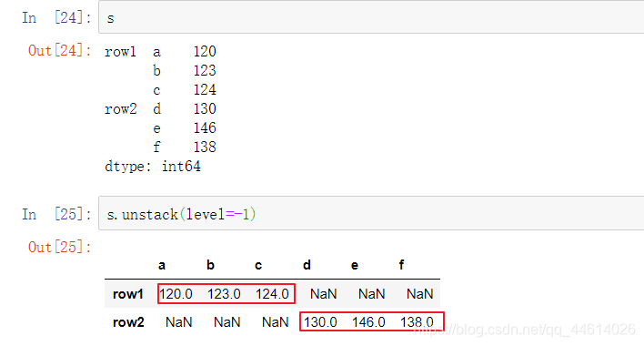Click sub-index 'c' in series output
The height and width of the screenshot is (346, 644).
pyautogui.click(x=156, y=90)
